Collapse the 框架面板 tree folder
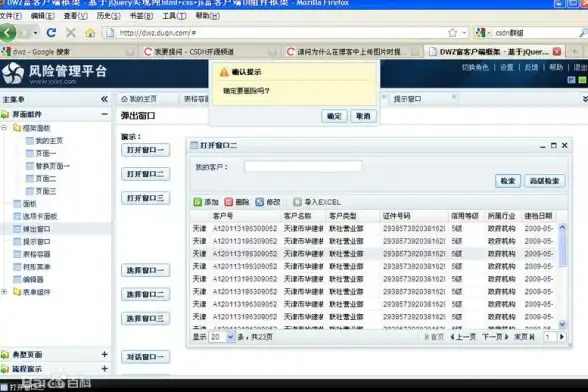Screen dimensions: 588x392 pyautogui.click(x=4, y=128)
